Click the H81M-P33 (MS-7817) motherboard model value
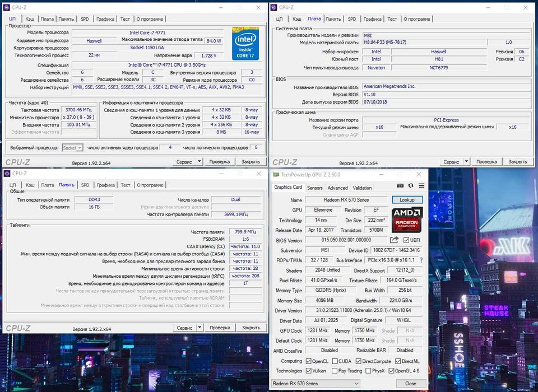Screen dimensions: 538x392 pyautogui.click(x=424, y=42)
